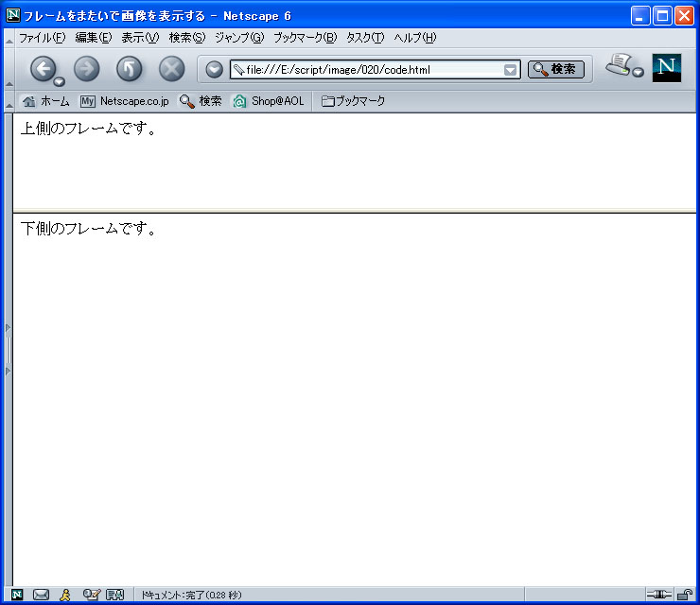Click the Netscape N logo throbber

(x=667, y=68)
